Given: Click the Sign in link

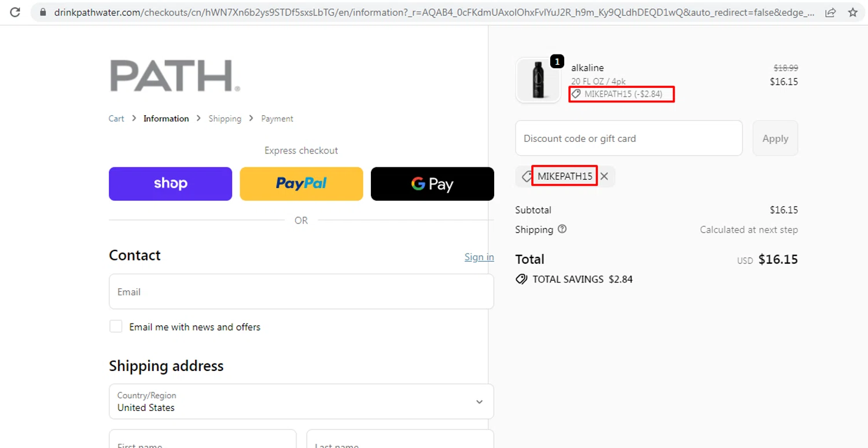Looking at the screenshot, I should tap(479, 257).
